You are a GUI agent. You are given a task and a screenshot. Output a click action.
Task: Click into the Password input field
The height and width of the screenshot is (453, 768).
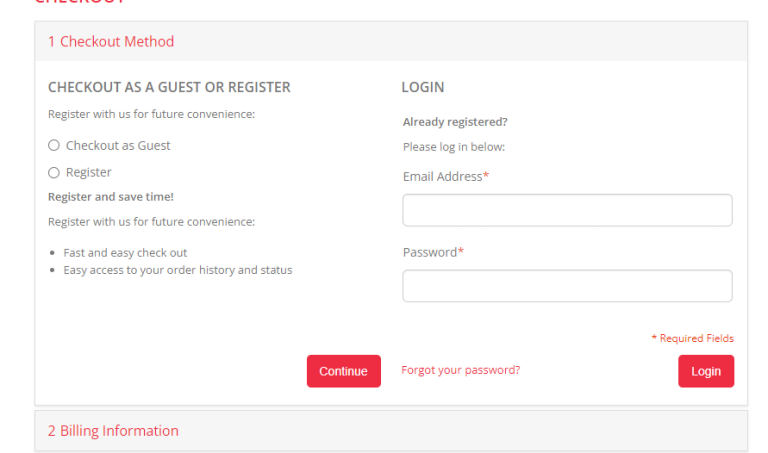click(567, 286)
